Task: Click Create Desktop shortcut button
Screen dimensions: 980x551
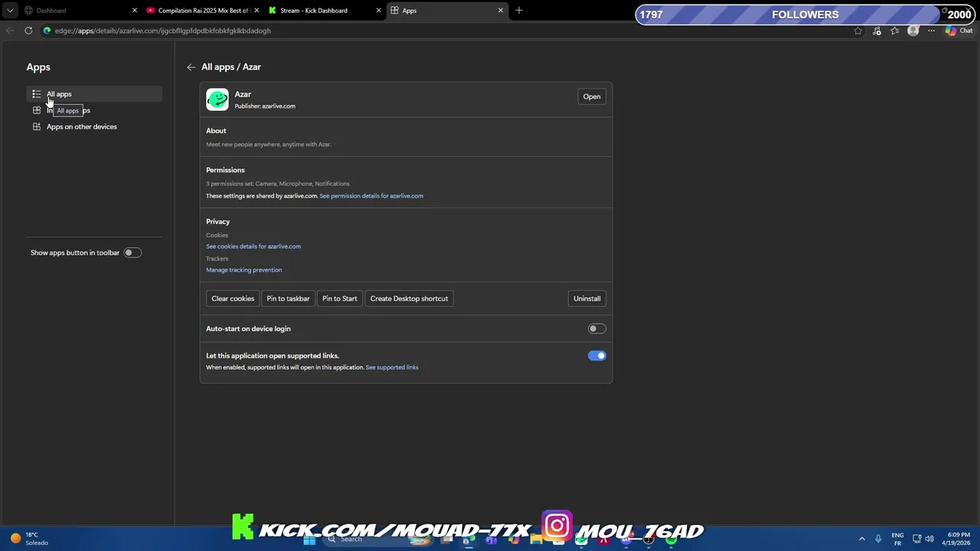Action: pyautogui.click(x=409, y=298)
